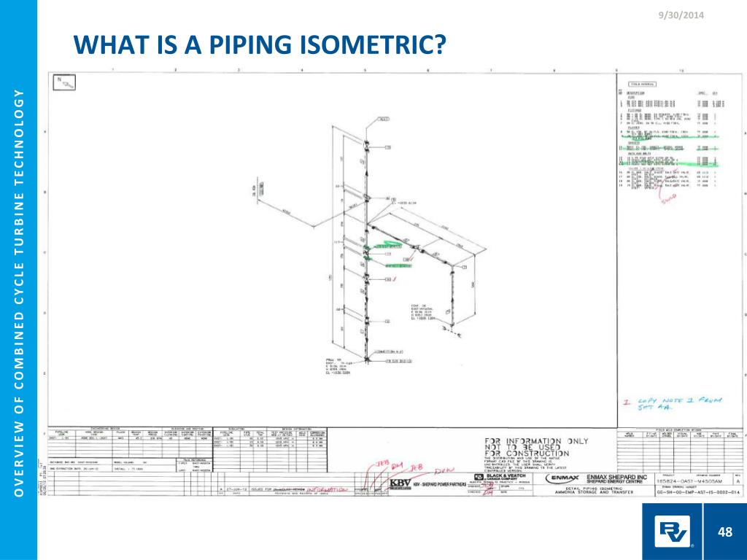Click 'AMMONIA STORAGE AND TRANSFER' description

click(x=594, y=492)
